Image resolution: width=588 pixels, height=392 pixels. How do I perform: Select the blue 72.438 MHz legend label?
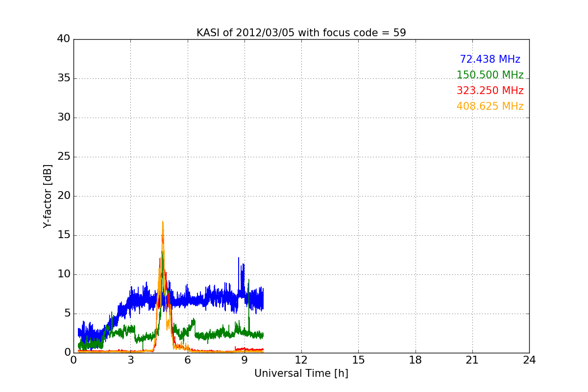490,59
